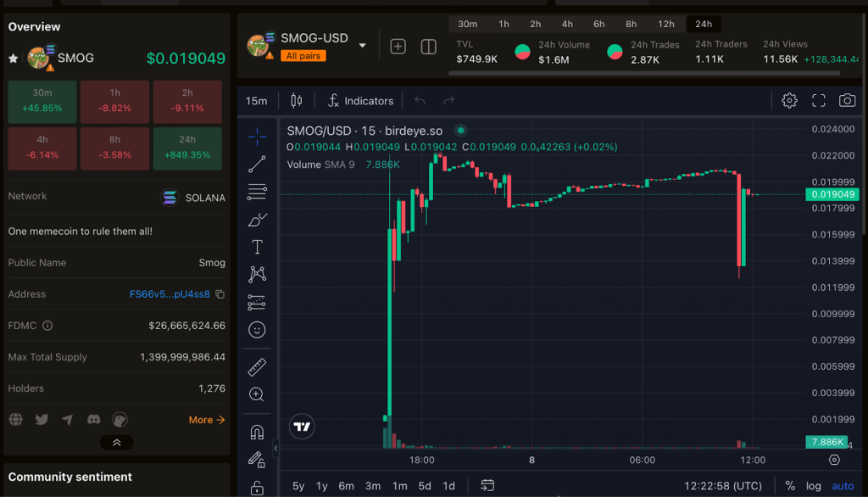Click the 24h +849.35% change tile
868x497 pixels.
[187, 148]
